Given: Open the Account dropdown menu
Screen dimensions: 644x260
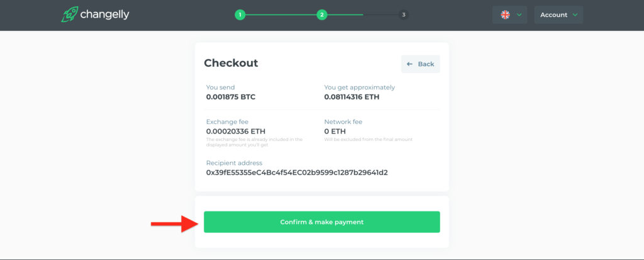Looking at the screenshot, I should 558,15.
